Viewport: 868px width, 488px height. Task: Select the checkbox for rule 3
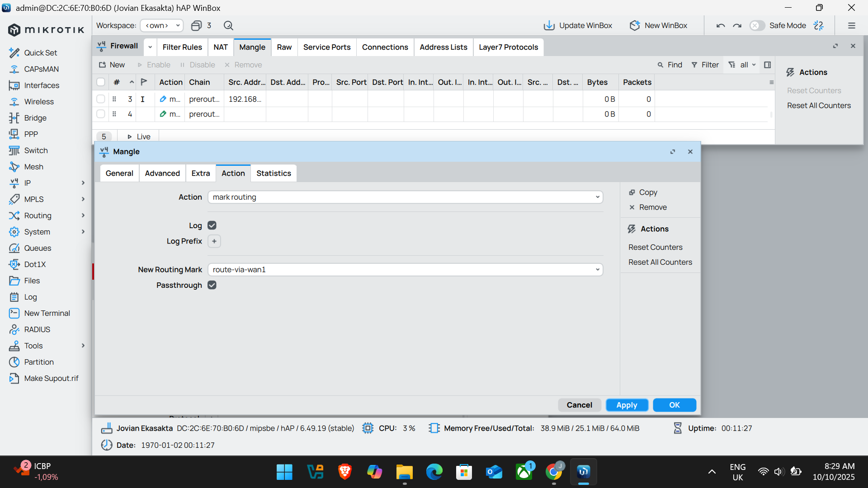(101, 99)
